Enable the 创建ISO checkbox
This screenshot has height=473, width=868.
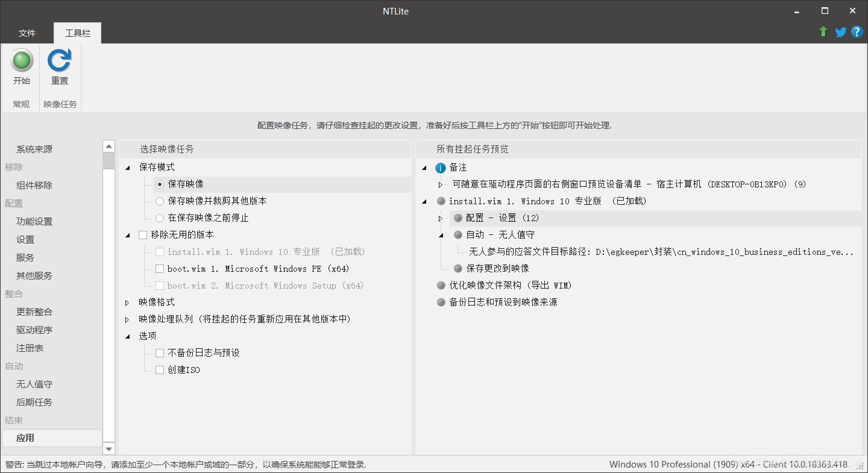pos(160,370)
